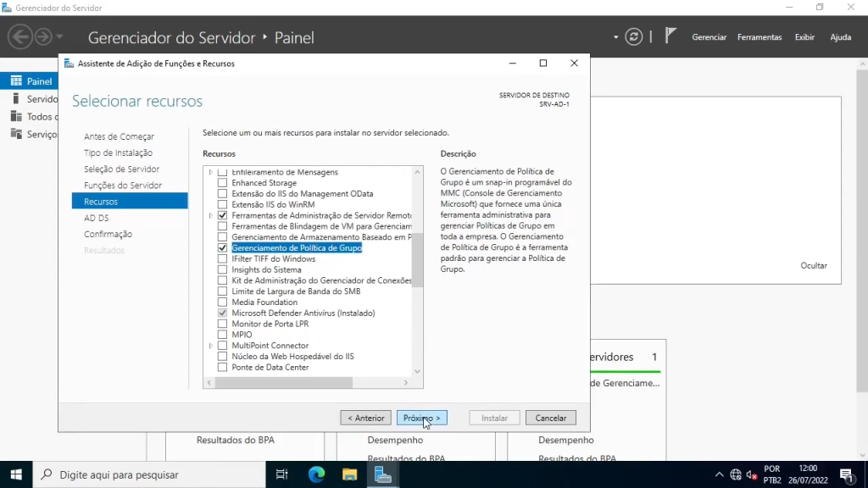Viewport: 868px width, 488px height.
Task: Go to Antes de Começar step
Action: tap(119, 136)
